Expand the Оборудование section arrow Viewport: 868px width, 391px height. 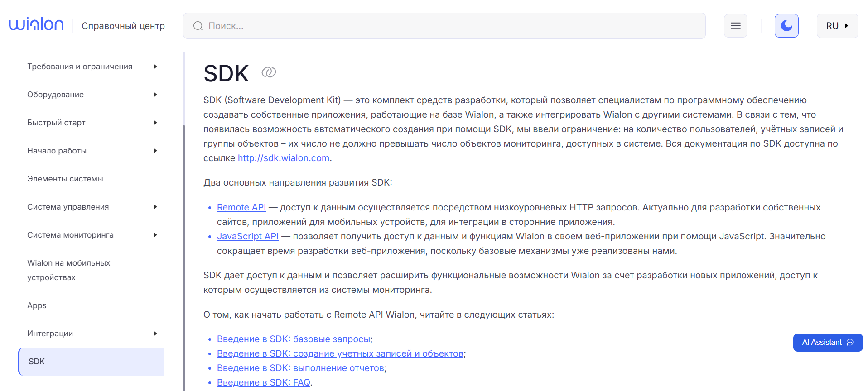[x=155, y=95]
